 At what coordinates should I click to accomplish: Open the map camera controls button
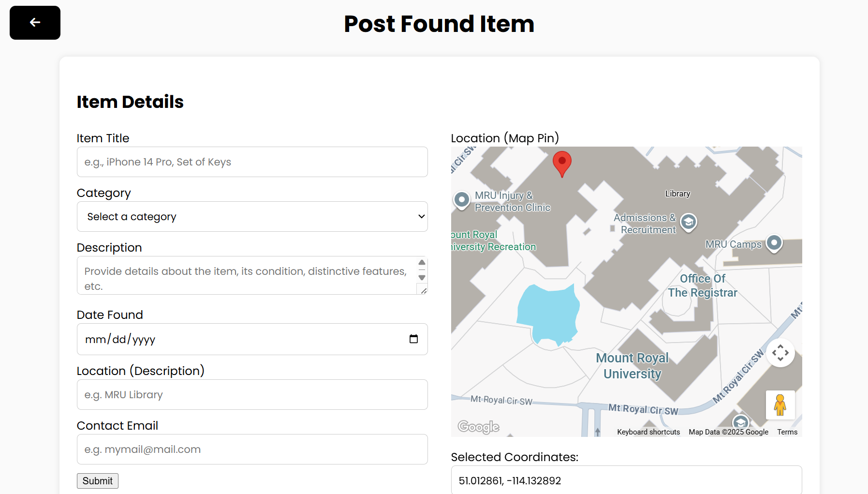[x=780, y=353]
